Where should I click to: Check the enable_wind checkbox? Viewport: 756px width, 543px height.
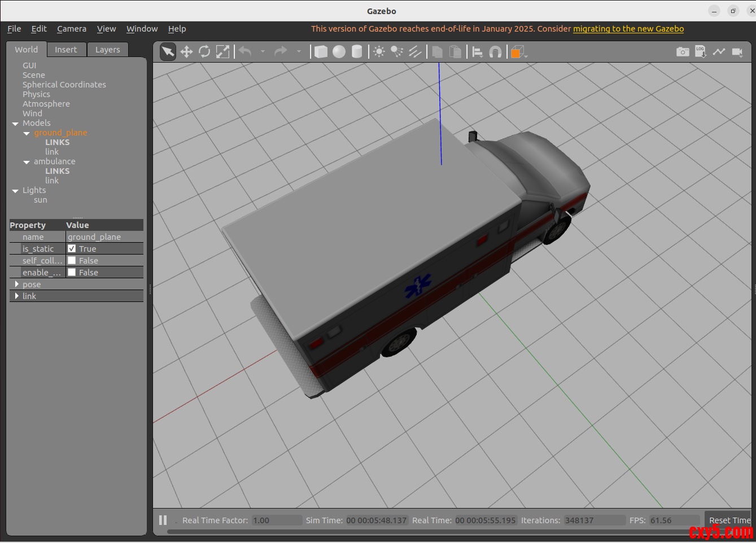point(72,273)
